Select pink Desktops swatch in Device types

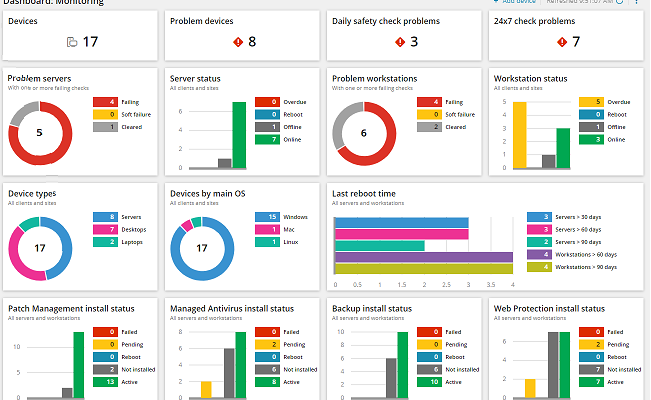105,229
